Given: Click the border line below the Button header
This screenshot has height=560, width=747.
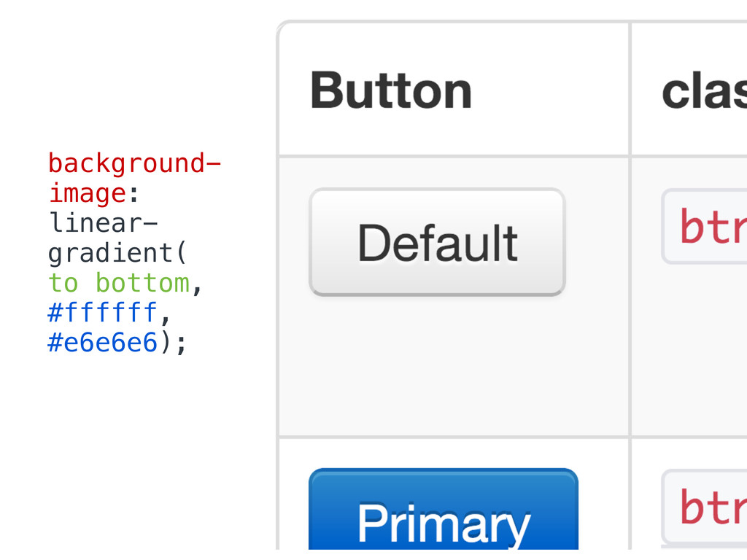Looking at the screenshot, I should point(452,155).
